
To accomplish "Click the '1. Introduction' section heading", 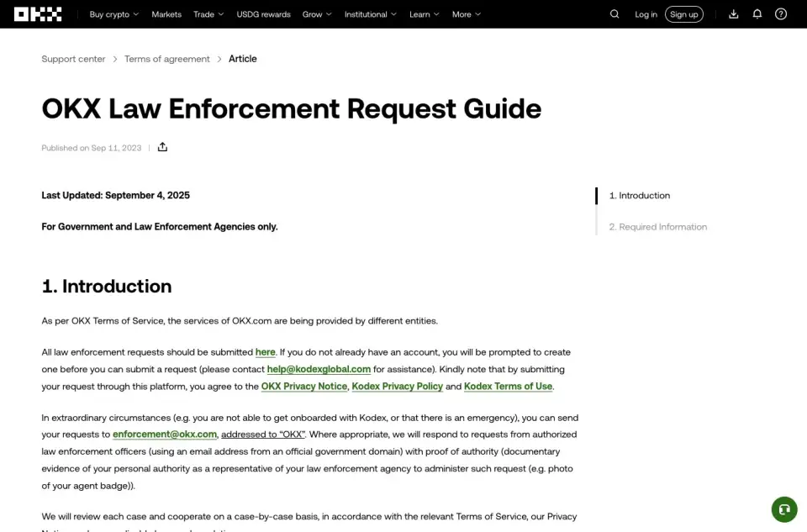I will tap(107, 286).
